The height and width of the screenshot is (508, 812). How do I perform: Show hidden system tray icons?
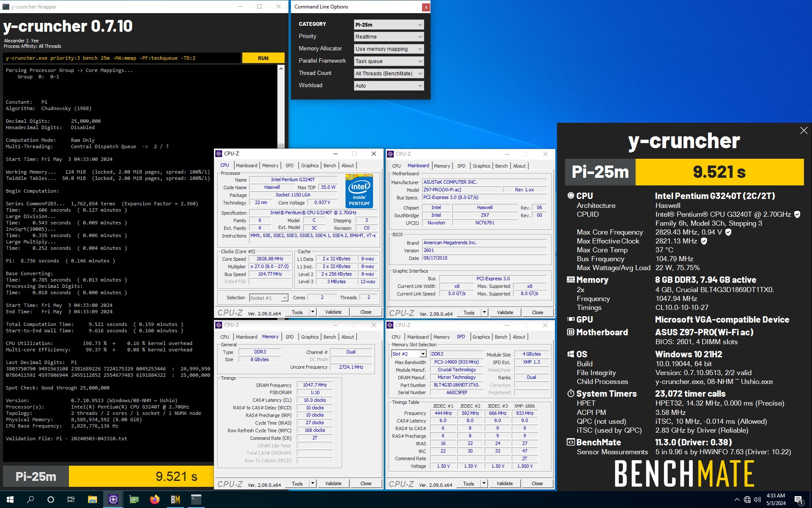pyautogui.click(x=737, y=500)
